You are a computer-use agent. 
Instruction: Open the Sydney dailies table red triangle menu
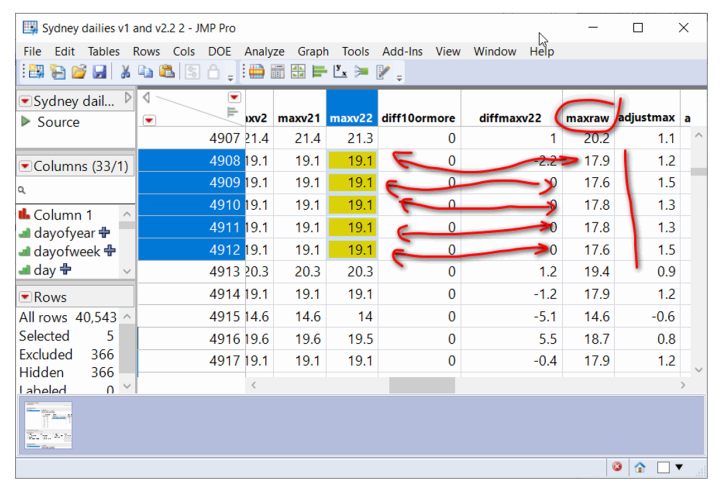[25, 101]
